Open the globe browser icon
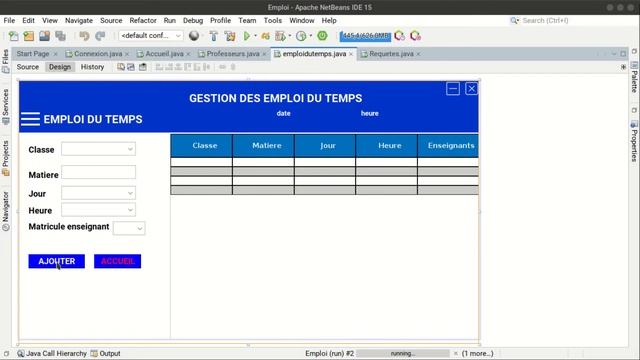Image resolution: width=640 pixels, height=360 pixels. pyautogui.click(x=194, y=36)
